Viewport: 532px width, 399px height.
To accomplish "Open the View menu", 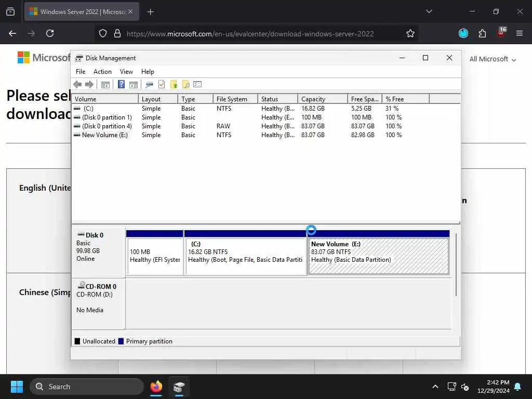I will coord(126,72).
